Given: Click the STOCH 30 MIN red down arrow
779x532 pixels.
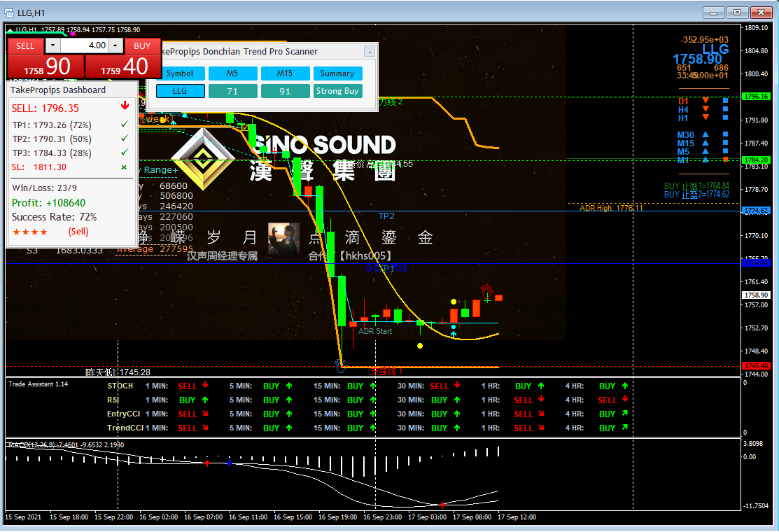Looking at the screenshot, I should [457, 385].
